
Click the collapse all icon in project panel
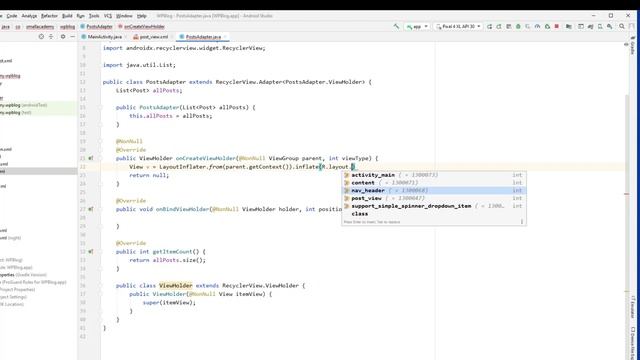coord(51,37)
